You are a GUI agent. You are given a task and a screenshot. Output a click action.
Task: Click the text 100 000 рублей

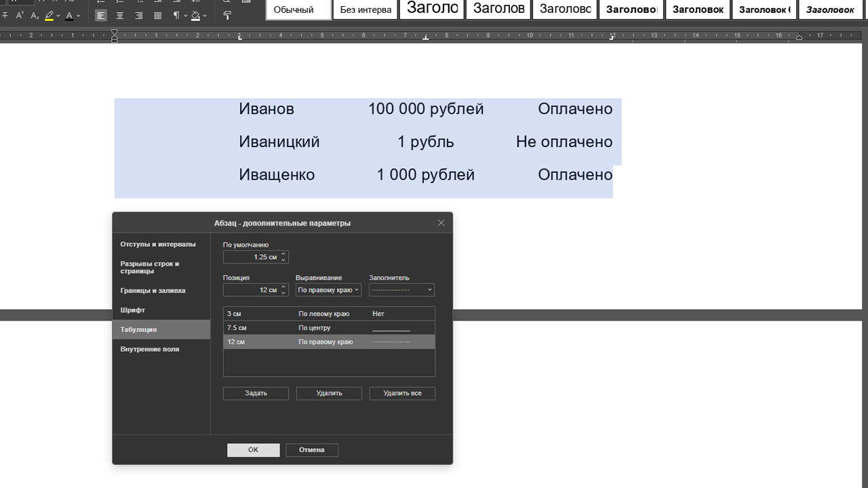[426, 109]
